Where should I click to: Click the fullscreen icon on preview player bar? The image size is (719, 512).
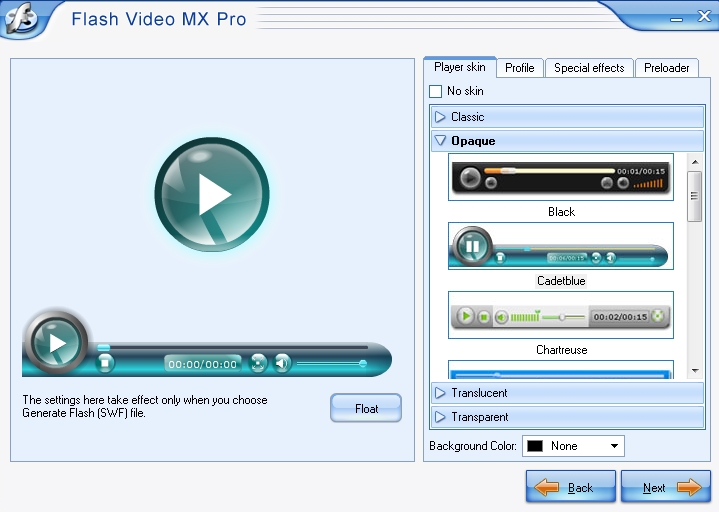(x=259, y=363)
